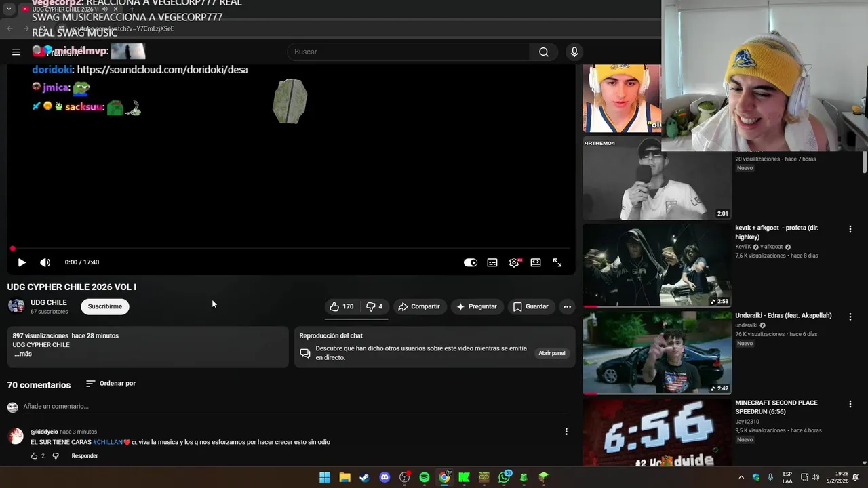Open the kevtk + afkgoat profeta thumbnail
The image size is (868, 488).
click(656, 265)
